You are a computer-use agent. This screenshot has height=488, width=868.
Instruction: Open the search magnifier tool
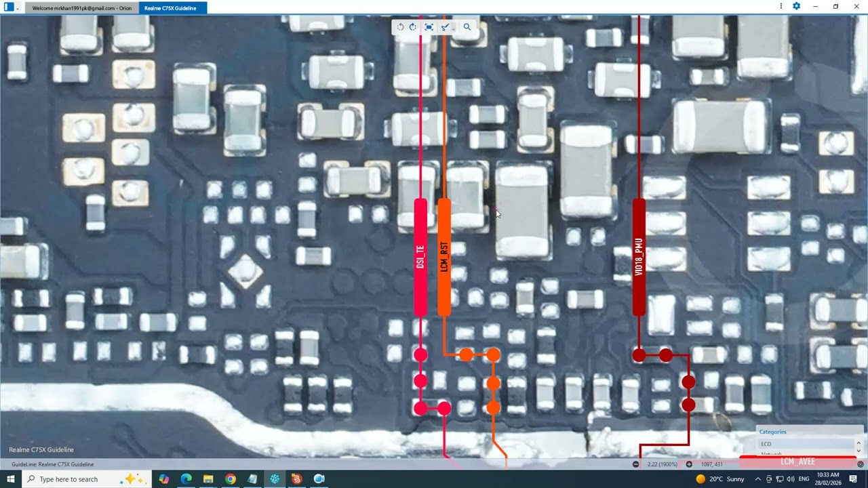point(467,27)
